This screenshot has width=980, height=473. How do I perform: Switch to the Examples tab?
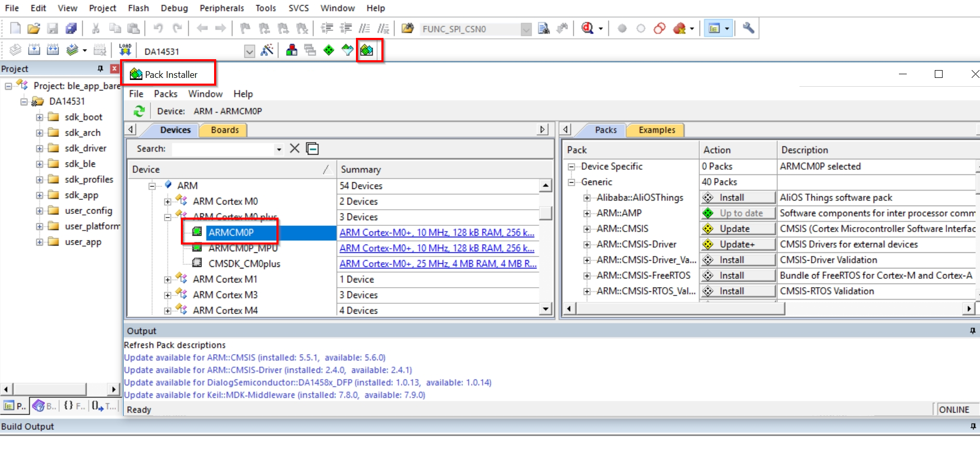[657, 130]
